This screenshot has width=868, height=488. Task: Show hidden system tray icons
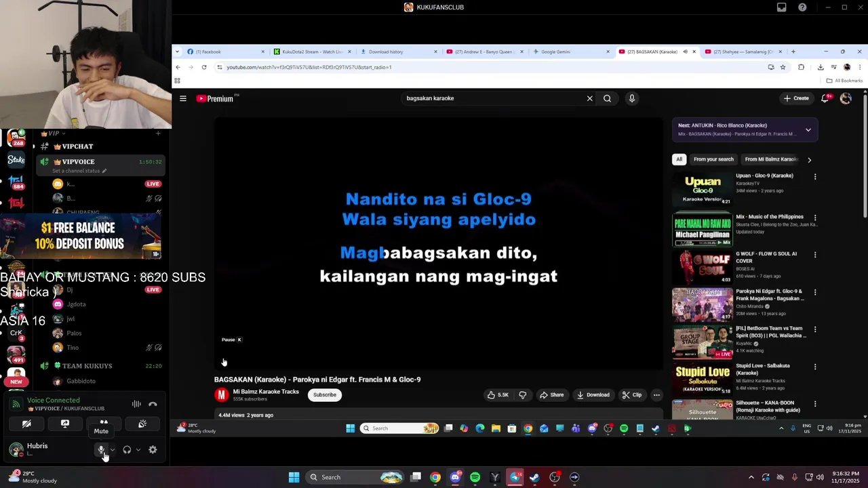pyautogui.click(x=751, y=477)
